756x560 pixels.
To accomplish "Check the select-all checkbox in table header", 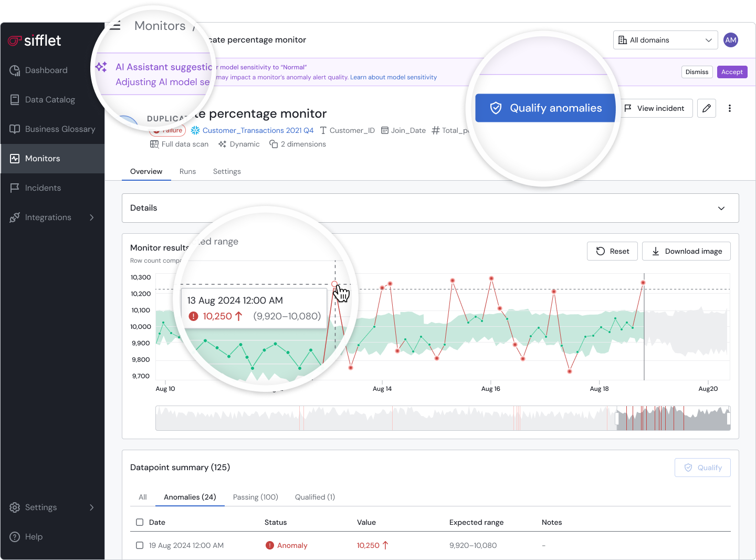I will click(x=140, y=522).
